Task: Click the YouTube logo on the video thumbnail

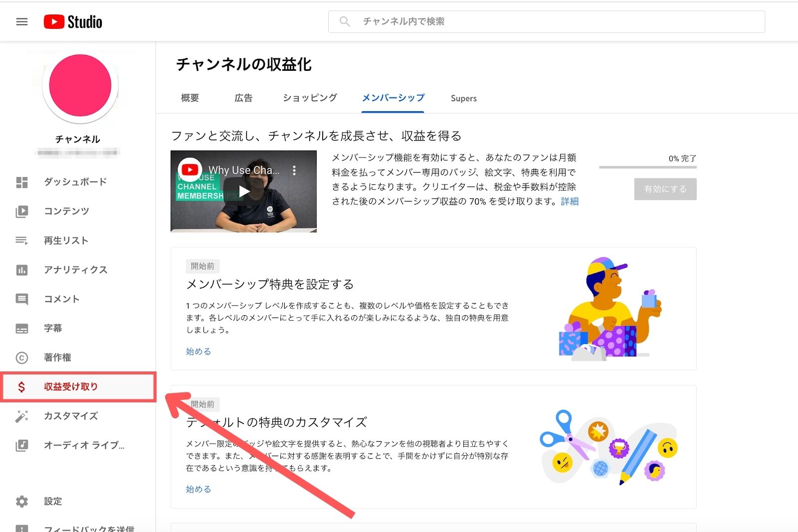Action: click(190, 170)
